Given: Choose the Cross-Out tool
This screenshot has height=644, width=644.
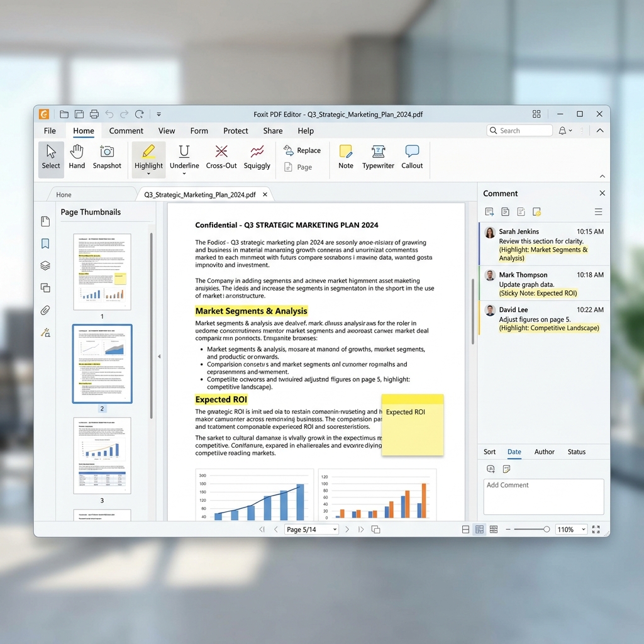Looking at the screenshot, I should [x=221, y=157].
